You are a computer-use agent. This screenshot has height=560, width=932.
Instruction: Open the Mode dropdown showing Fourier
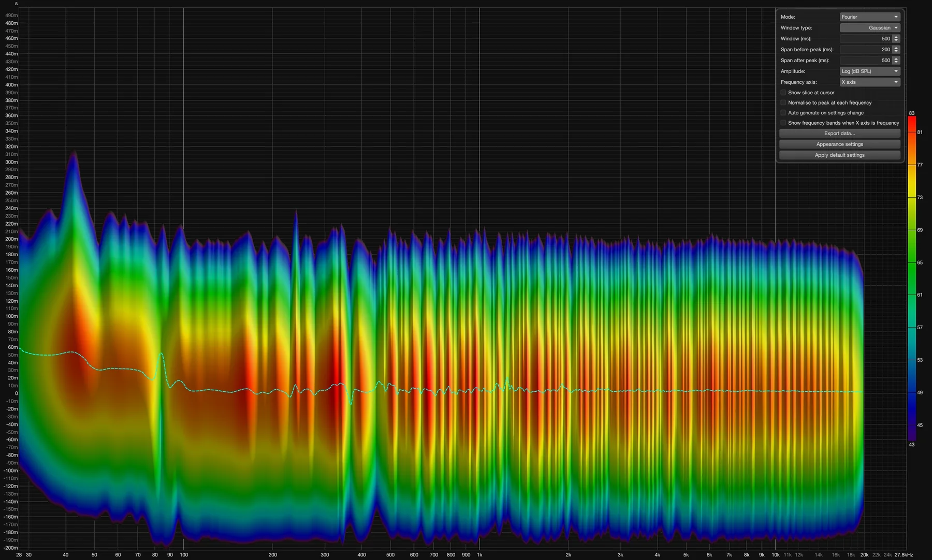coord(870,17)
